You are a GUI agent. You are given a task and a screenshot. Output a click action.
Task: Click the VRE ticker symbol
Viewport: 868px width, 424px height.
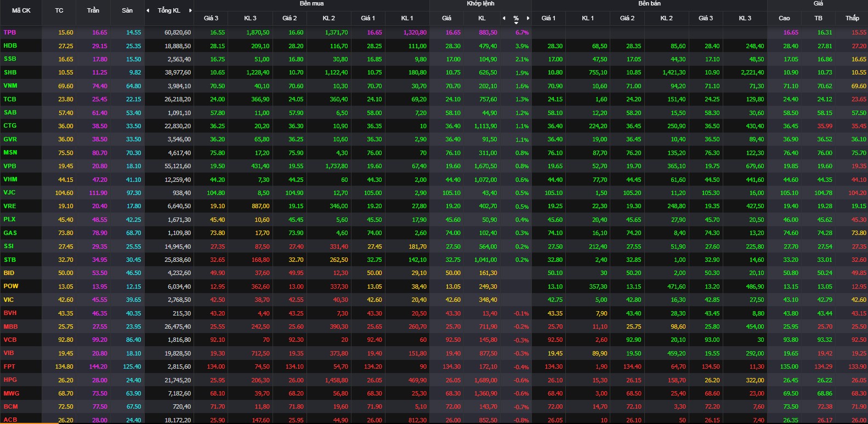(x=10, y=206)
